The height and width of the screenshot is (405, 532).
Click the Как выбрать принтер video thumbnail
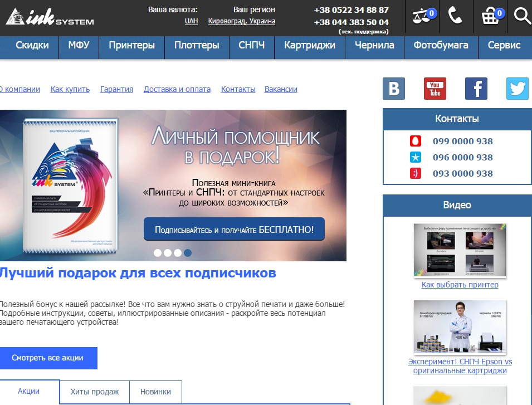(460, 250)
